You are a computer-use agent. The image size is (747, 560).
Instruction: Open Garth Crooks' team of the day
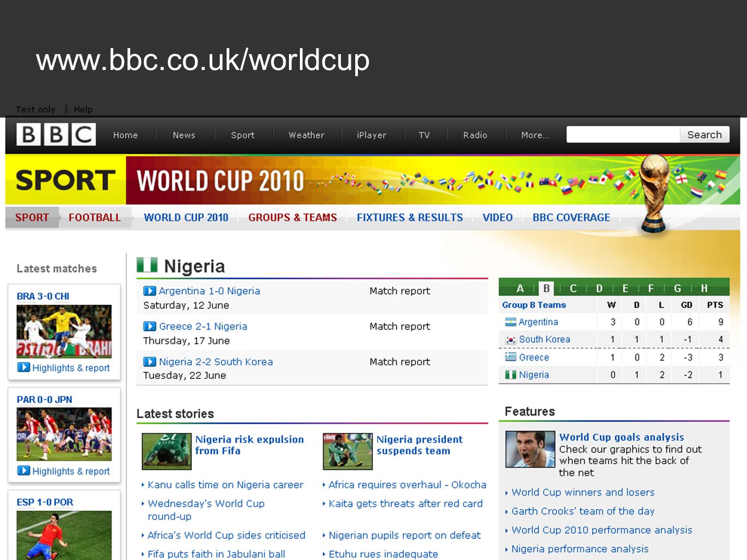(583, 511)
